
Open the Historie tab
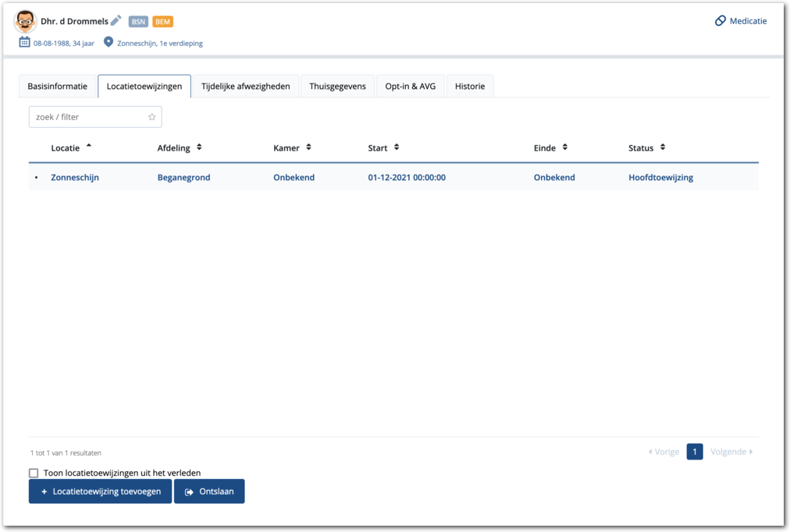click(470, 87)
